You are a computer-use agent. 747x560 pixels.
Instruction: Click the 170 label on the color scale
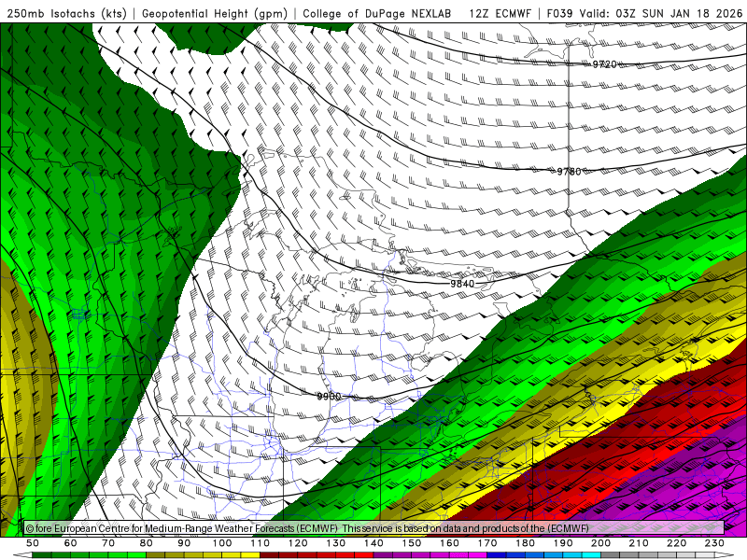487,543
